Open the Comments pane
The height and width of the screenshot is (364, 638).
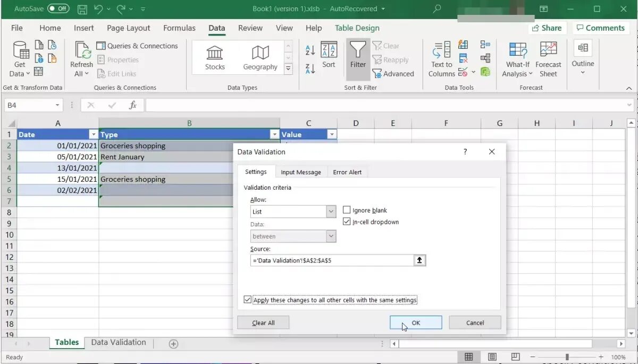tap(600, 28)
